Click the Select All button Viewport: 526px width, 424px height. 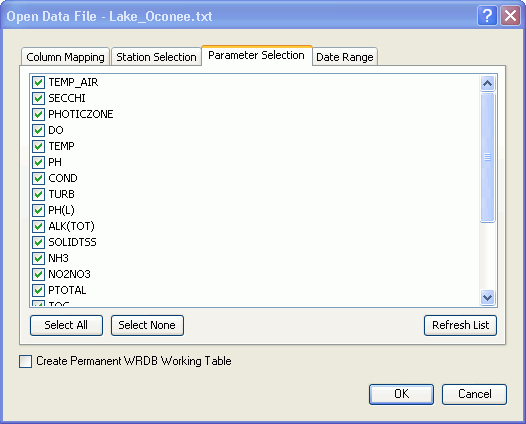(x=66, y=325)
